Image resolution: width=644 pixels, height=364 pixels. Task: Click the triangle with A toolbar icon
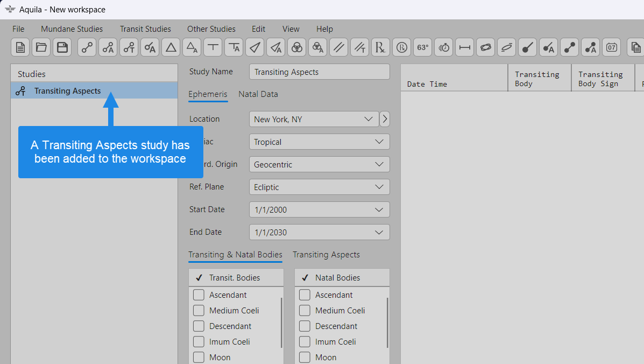(x=192, y=47)
